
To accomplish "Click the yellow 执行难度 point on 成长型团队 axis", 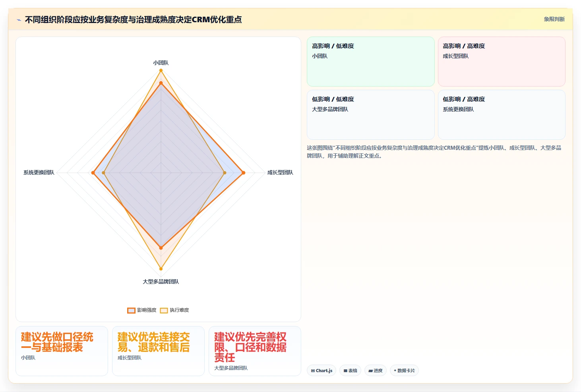I will point(225,173).
